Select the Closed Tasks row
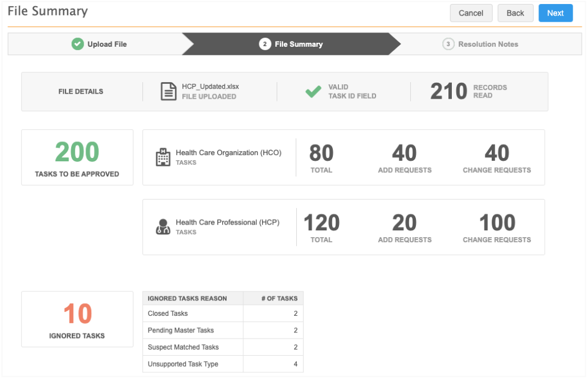 click(x=222, y=314)
